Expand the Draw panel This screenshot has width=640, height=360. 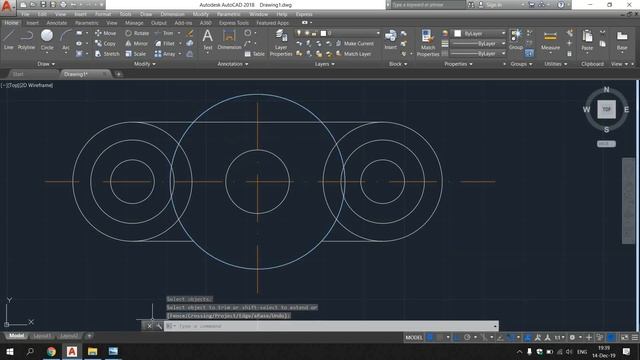pyautogui.click(x=46, y=64)
